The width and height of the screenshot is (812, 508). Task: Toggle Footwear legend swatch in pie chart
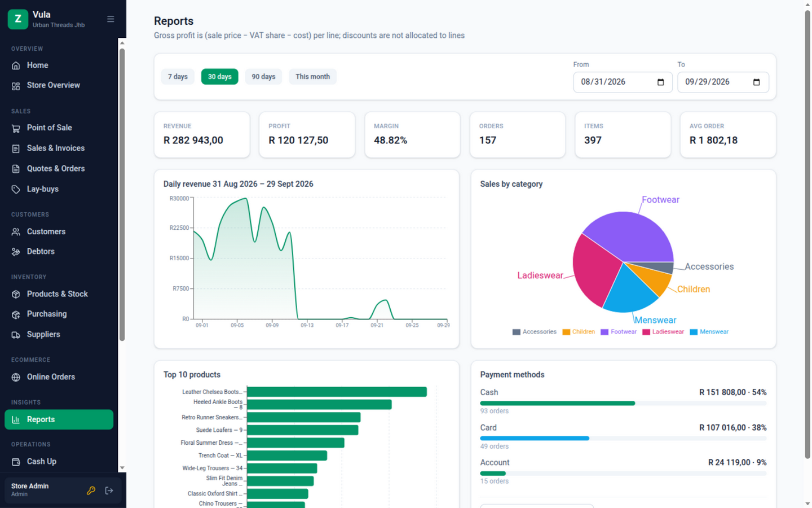[604, 332]
